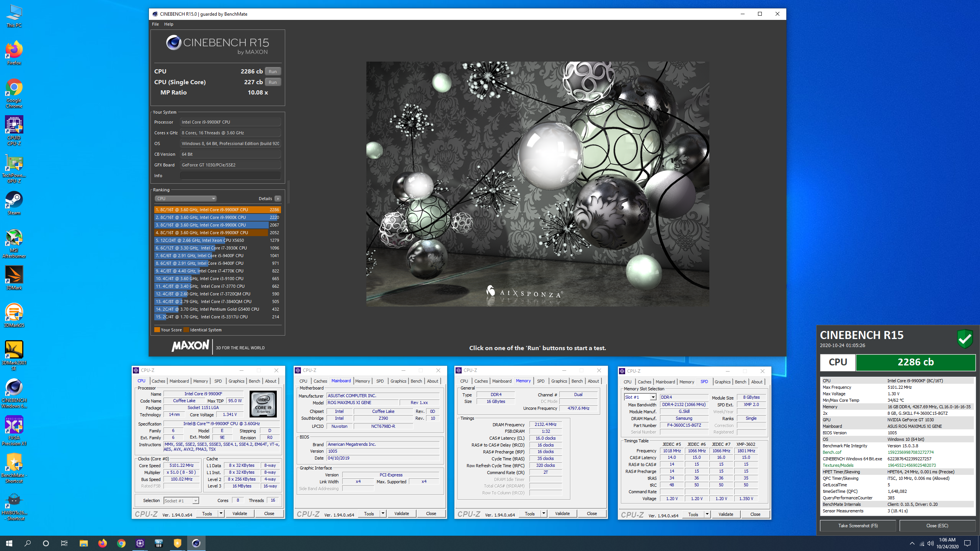This screenshot has width=980, height=551.
Task: Open About tab in SPD CPU-Z window
Action: (x=757, y=382)
